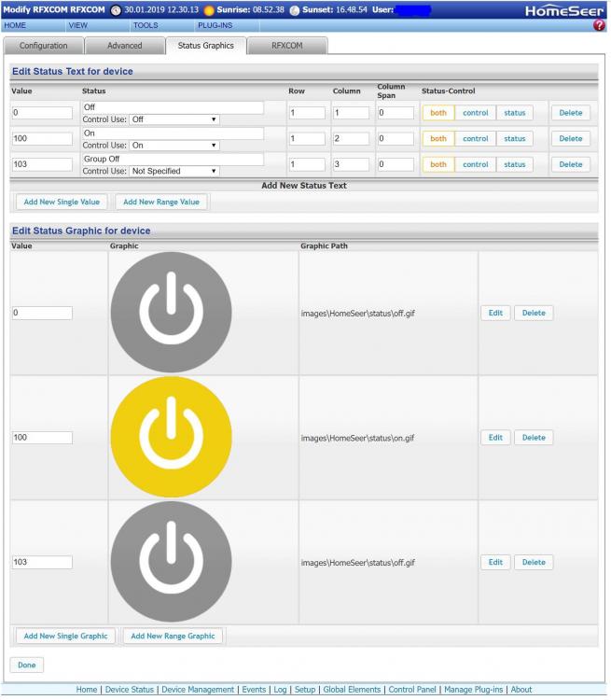Set the On status row to 'control'

[x=476, y=139]
